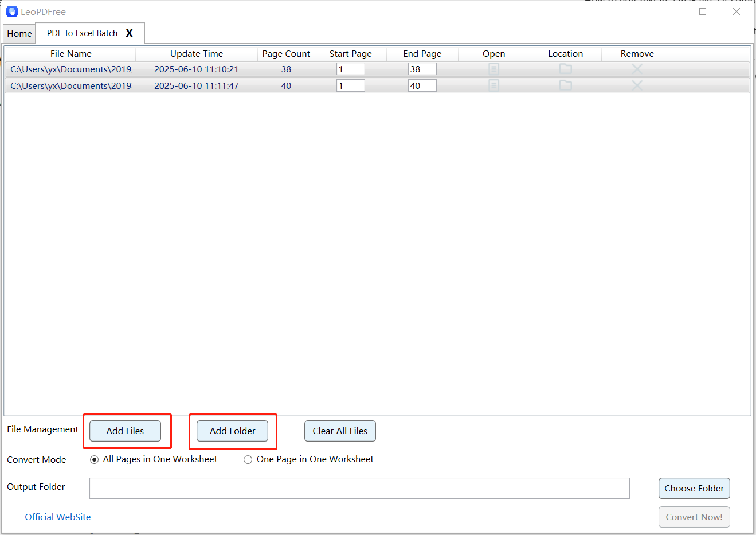
Task: Remove the second PDF from the batch list
Action: tap(637, 85)
